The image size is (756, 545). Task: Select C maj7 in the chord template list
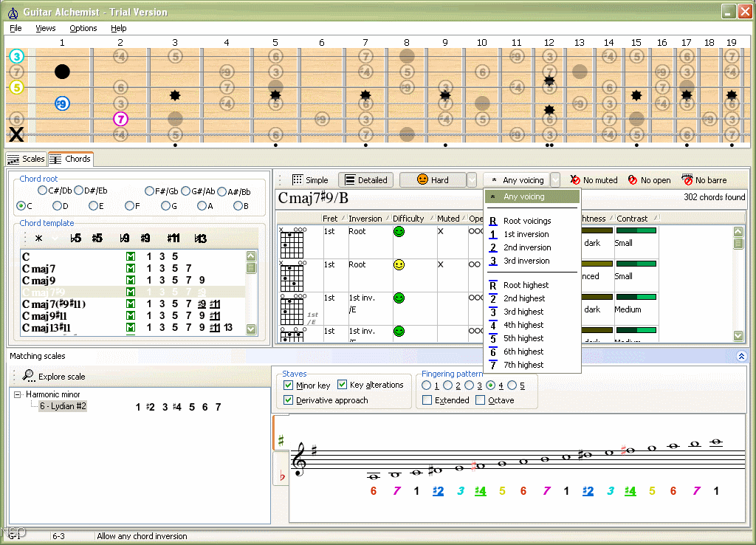(x=133, y=268)
